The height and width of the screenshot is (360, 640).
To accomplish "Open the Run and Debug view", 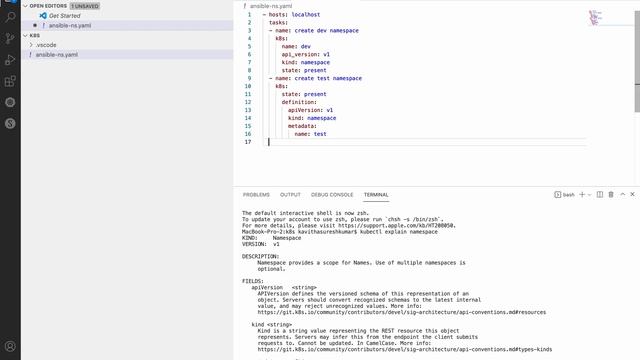I will click(x=10, y=60).
